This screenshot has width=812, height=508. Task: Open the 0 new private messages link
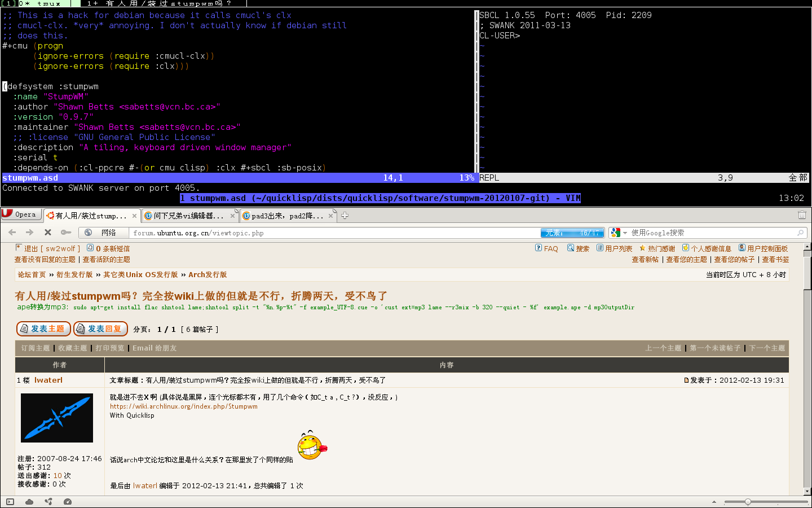pos(113,248)
